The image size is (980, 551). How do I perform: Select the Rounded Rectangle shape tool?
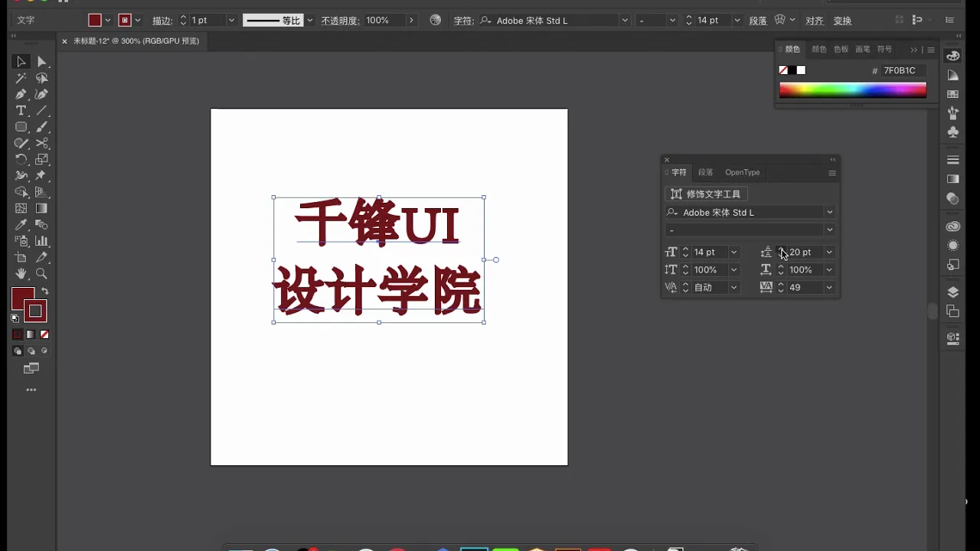[x=21, y=127]
